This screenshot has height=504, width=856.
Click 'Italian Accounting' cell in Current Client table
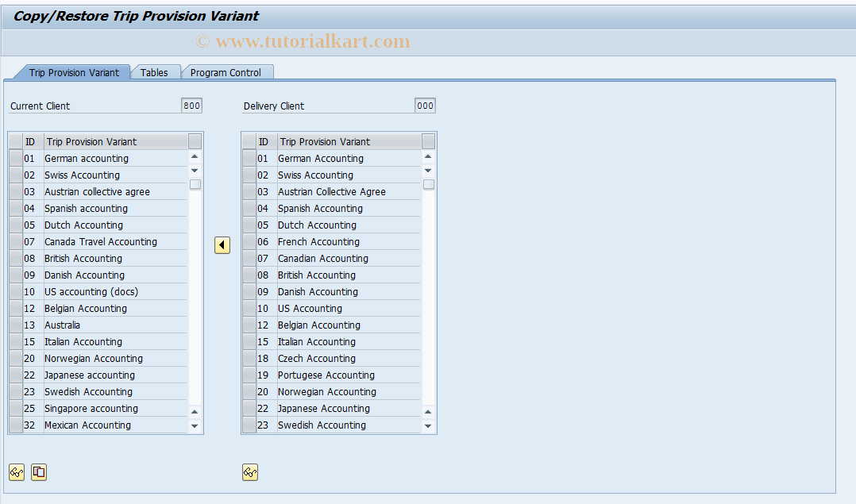tap(115, 341)
